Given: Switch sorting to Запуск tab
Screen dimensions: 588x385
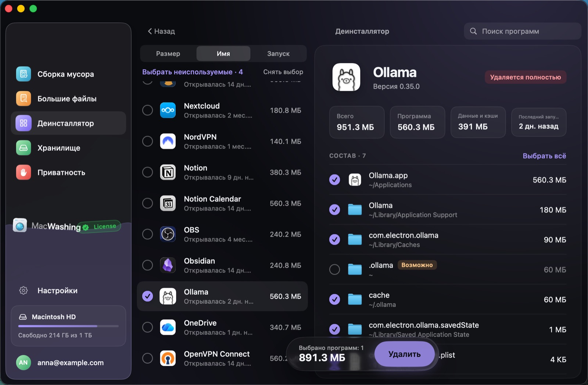Looking at the screenshot, I should coord(278,54).
